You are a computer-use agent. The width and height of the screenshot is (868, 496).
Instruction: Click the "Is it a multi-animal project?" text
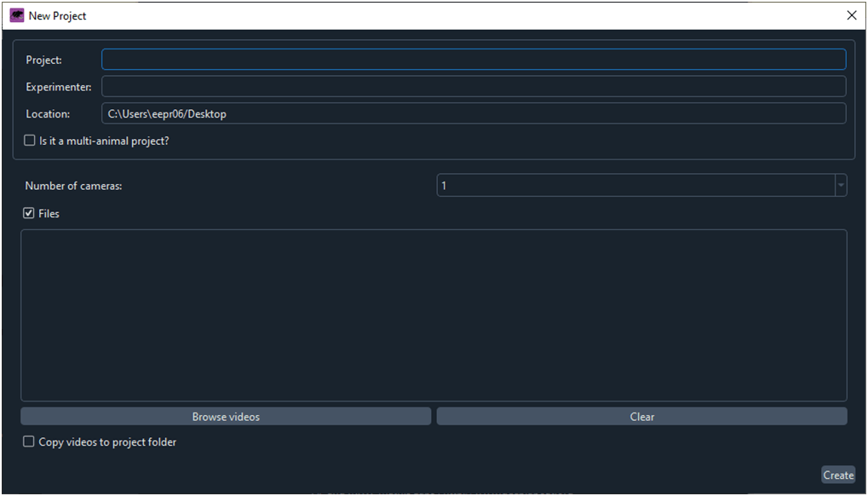(104, 141)
